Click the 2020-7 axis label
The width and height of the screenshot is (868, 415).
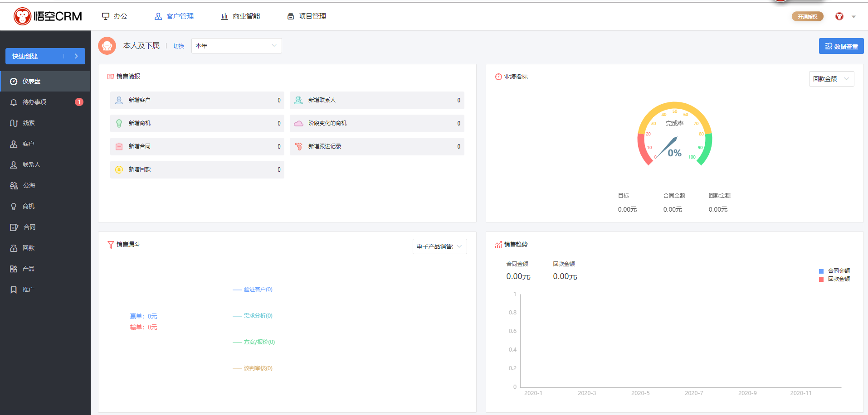694,393
